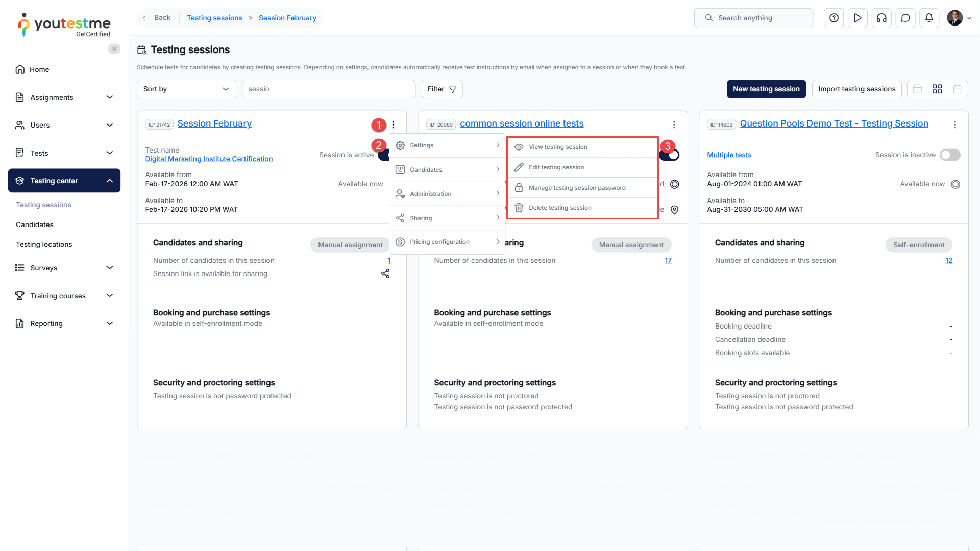Collapse the sidebar with double-chevron icon
The height and width of the screenshot is (551, 980).
point(114,48)
